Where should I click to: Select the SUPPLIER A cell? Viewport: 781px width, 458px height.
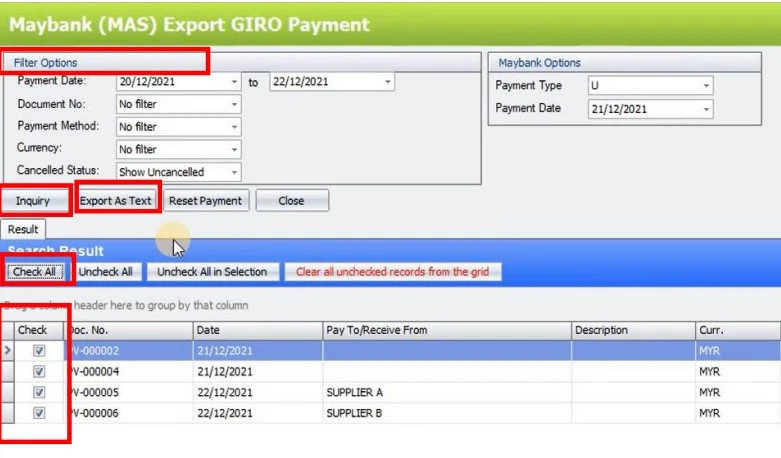(447, 392)
